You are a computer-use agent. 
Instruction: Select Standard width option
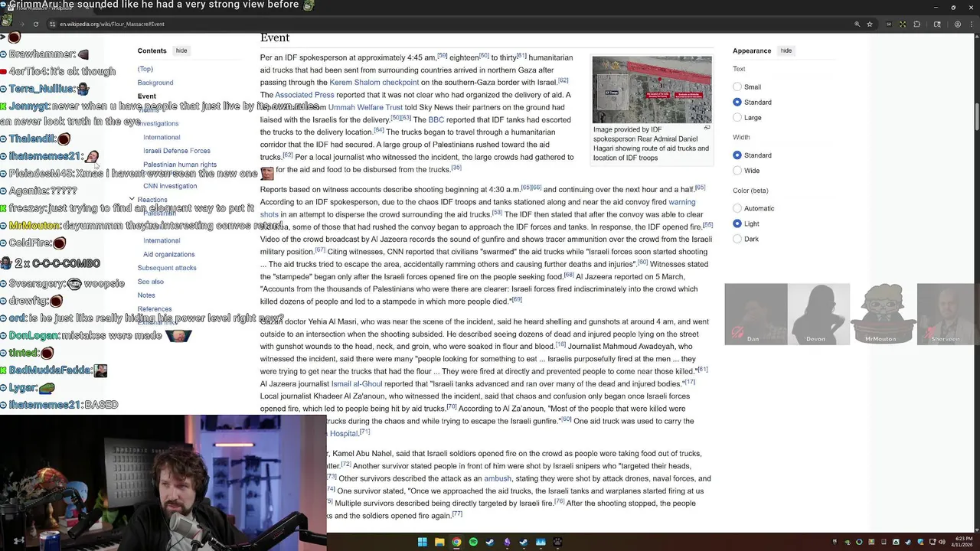point(737,155)
